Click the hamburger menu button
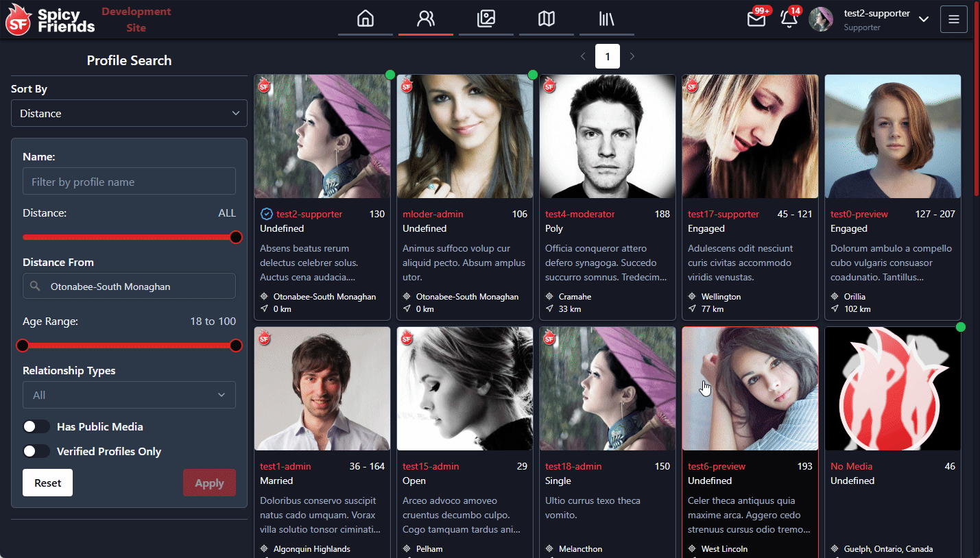The height and width of the screenshot is (558, 980). point(953,19)
